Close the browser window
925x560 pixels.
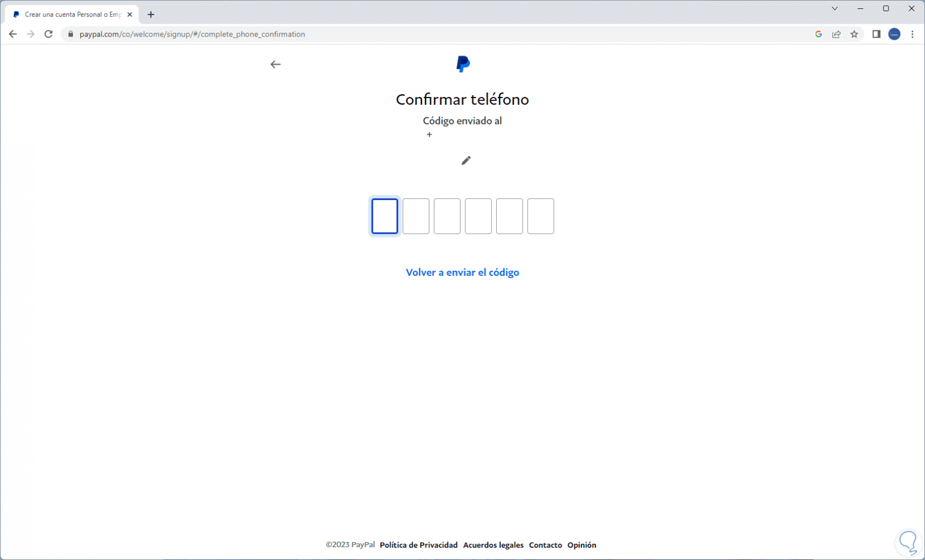coord(912,8)
